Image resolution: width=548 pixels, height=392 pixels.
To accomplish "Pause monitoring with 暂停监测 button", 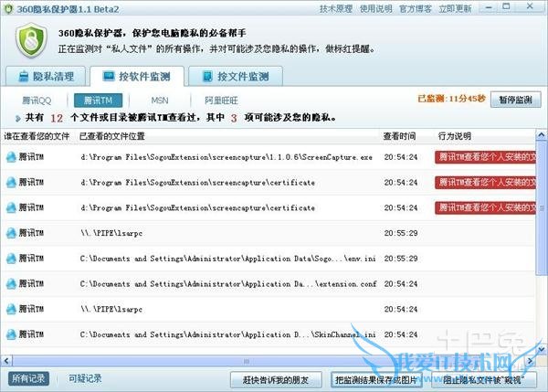I will 515,100.
